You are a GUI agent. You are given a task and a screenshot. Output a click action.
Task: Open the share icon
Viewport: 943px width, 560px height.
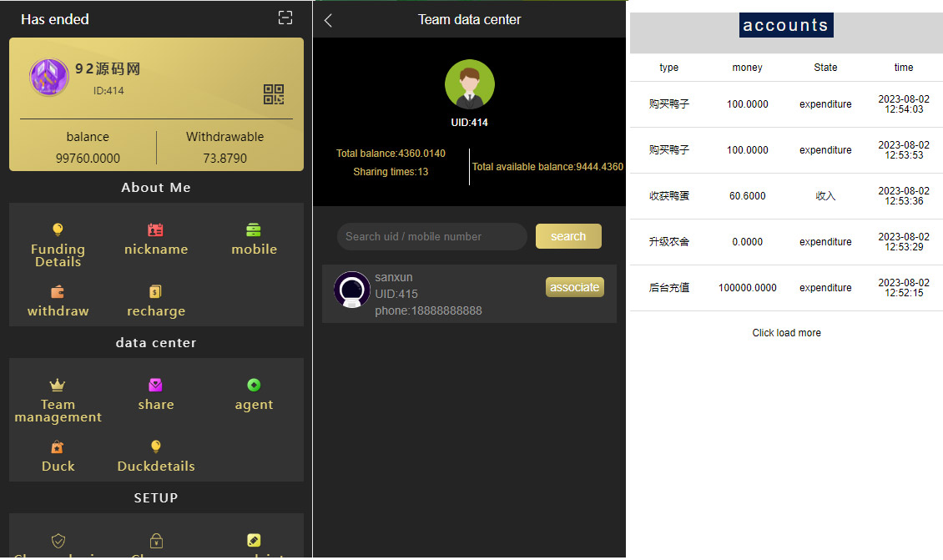[156, 385]
